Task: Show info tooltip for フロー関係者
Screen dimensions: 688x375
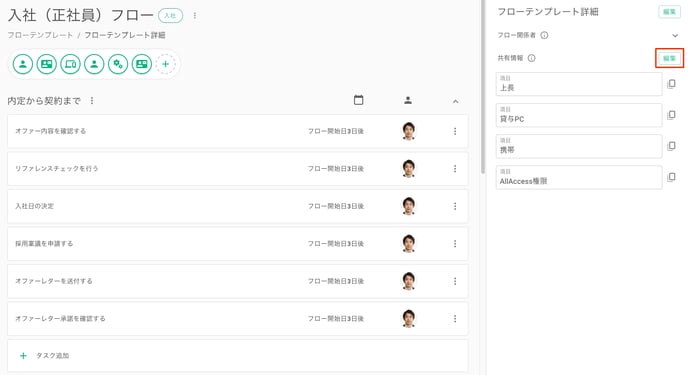Action: (544, 36)
